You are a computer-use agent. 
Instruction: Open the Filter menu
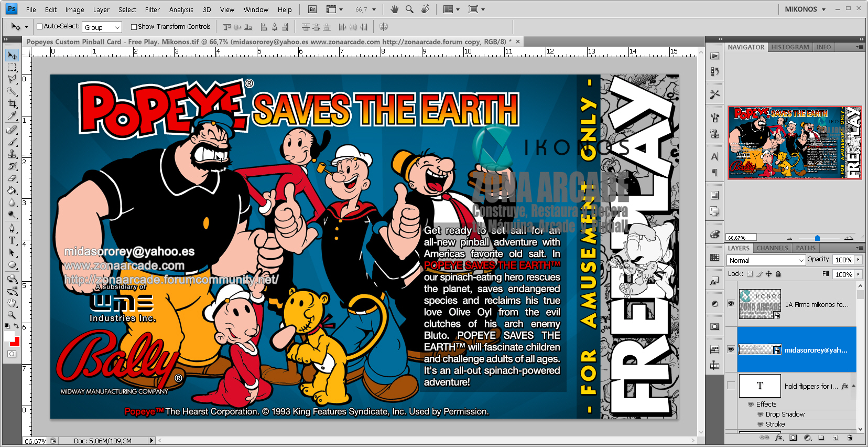click(152, 9)
